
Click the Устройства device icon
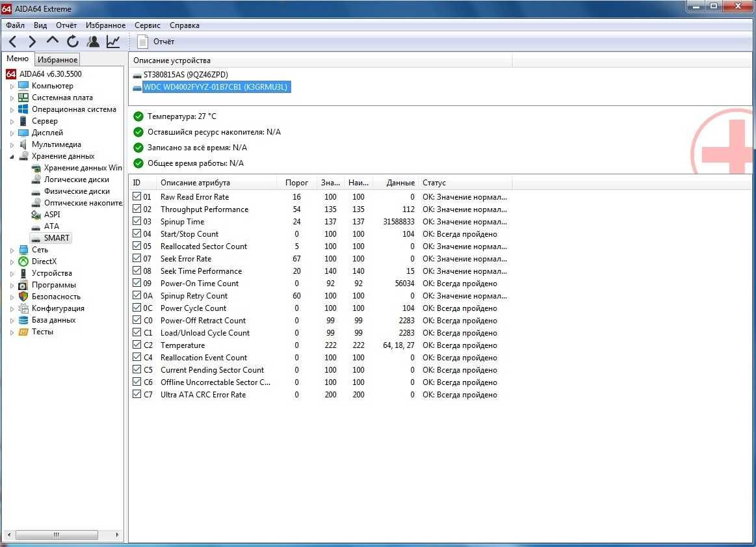[x=23, y=273]
